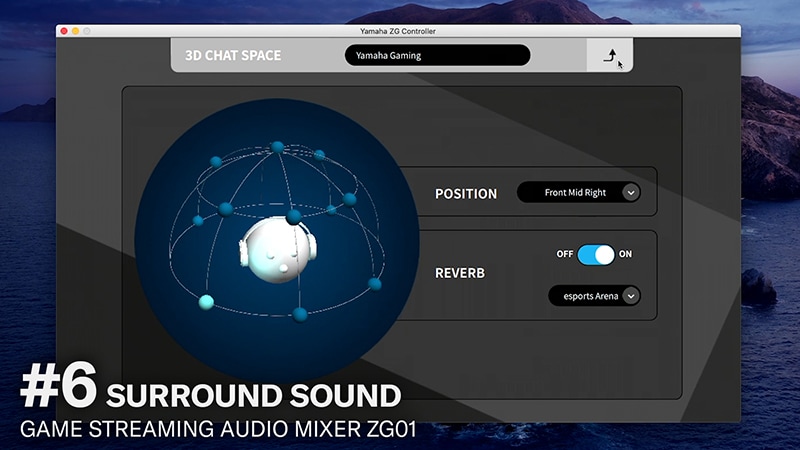Select the node directly above the avatar head
Screen dimensions: 800x450
point(293,216)
